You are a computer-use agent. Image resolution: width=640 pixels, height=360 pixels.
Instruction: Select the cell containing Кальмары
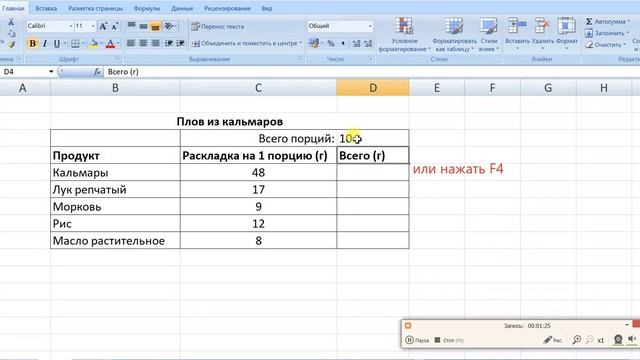point(115,173)
